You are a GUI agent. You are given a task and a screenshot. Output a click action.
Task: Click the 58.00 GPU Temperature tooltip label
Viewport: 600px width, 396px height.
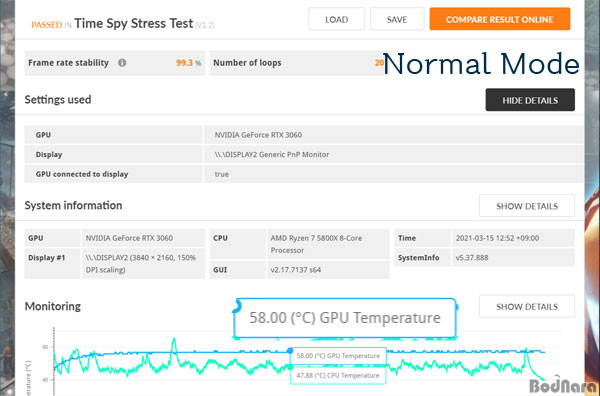click(x=338, y=356)
